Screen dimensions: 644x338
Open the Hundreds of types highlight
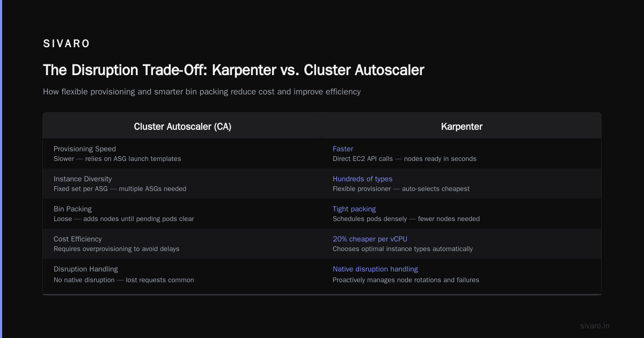click(362, 179)
